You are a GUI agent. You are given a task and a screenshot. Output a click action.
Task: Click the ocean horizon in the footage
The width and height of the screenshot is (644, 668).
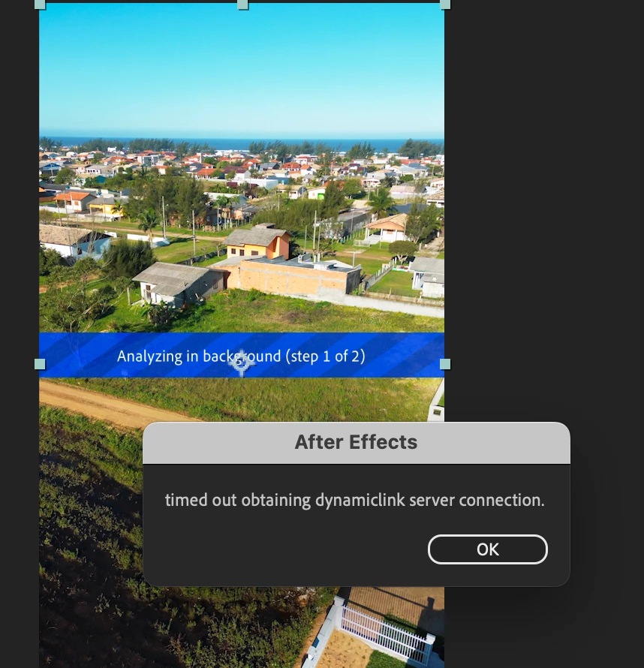[242, 142]
